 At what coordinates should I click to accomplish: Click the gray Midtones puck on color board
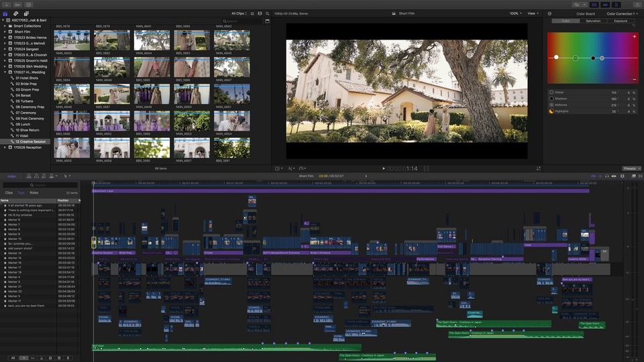[602, 58]
